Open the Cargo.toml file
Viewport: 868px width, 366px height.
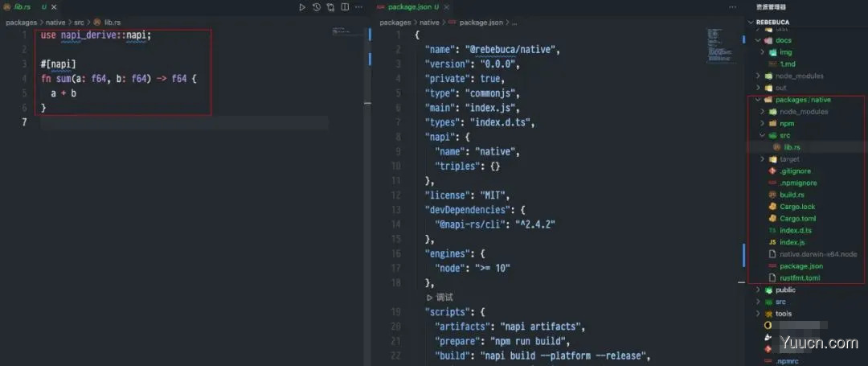[798, 219]
